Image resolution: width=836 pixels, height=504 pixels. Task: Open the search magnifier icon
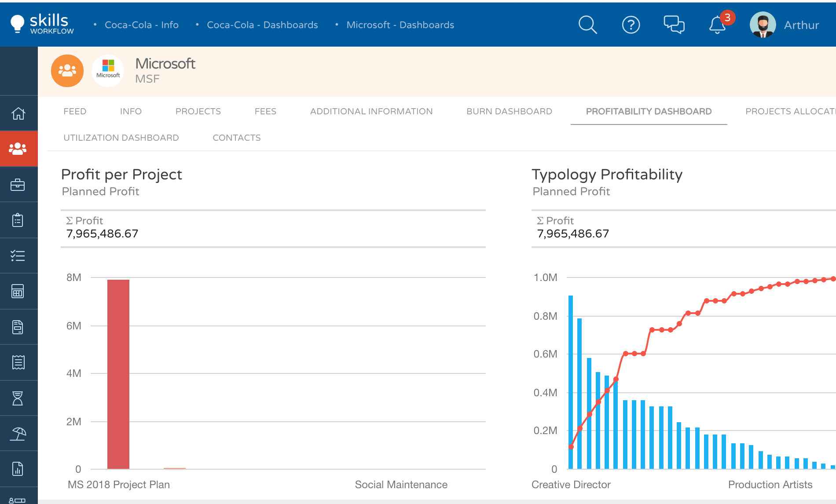point(587,25)
